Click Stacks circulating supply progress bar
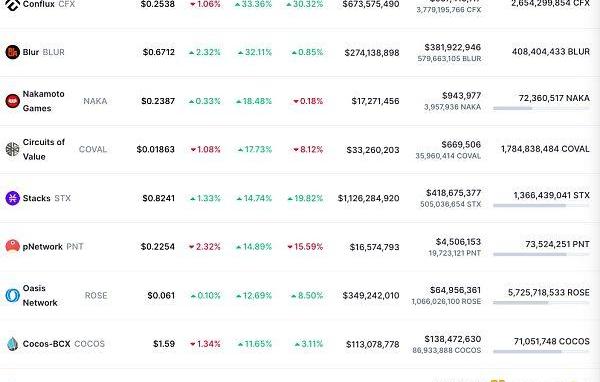The width and height of the screenshot is (600, 382). (x=541, y=206)
